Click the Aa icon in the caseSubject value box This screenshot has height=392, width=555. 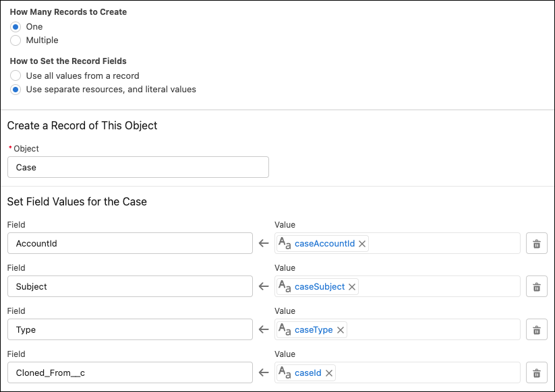pos(284,286)
